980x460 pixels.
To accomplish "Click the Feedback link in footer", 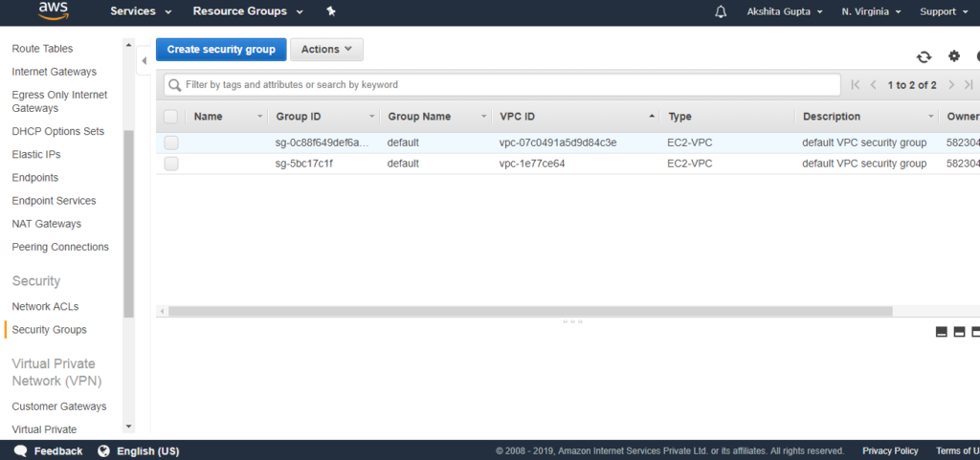I will coord(58,451).
